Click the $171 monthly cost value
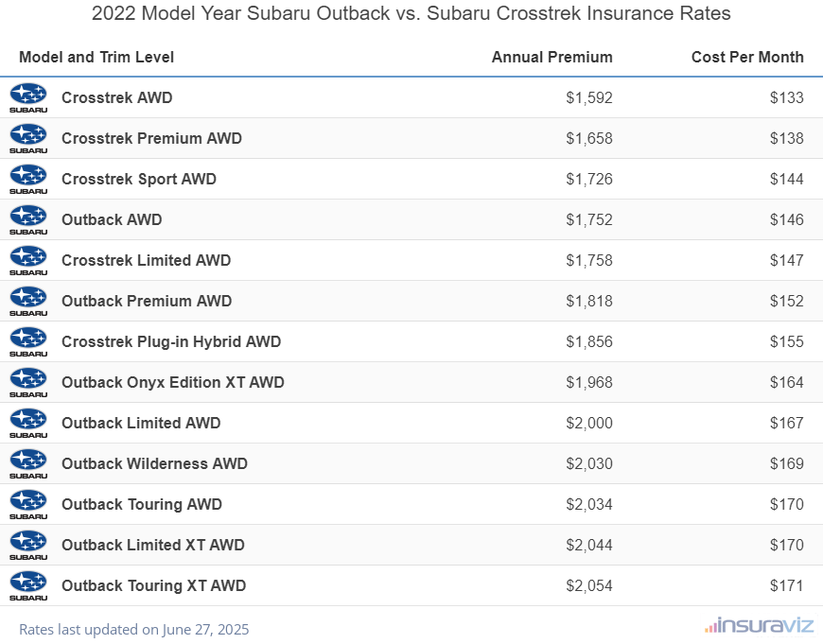823x644 pixels. pyautogui.click(x=787, y=585)
